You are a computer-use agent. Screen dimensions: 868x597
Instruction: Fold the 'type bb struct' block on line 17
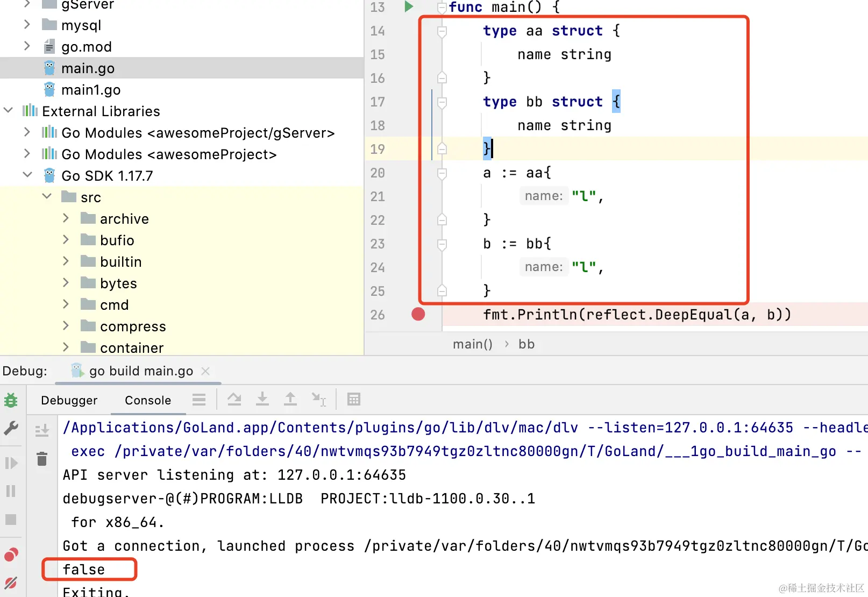442,102
